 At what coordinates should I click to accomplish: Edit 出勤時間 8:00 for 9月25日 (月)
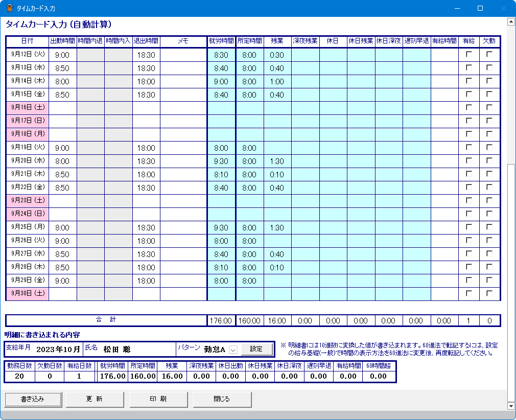click(x=62, y=227)
